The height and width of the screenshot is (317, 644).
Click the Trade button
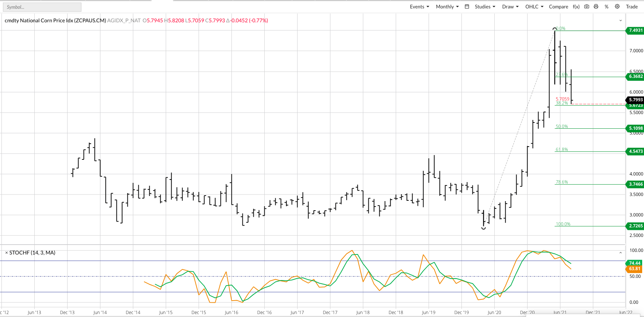point(632,7)
